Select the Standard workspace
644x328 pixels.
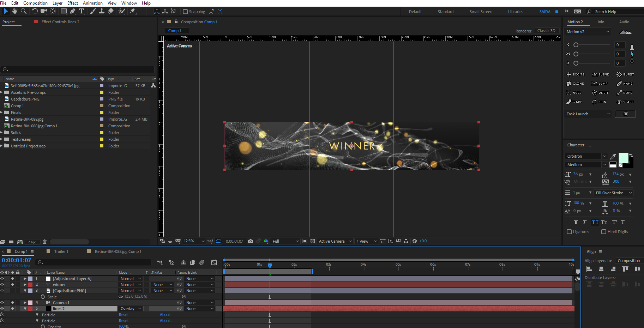(445, 12)
